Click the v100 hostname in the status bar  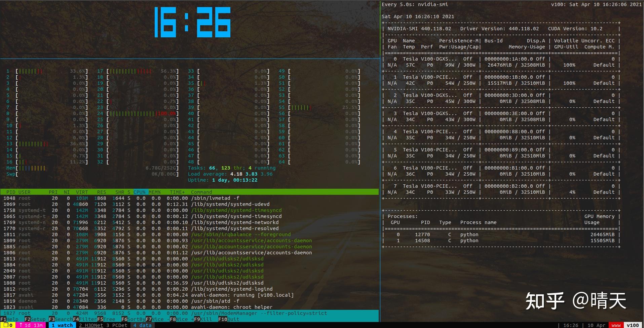634,325
